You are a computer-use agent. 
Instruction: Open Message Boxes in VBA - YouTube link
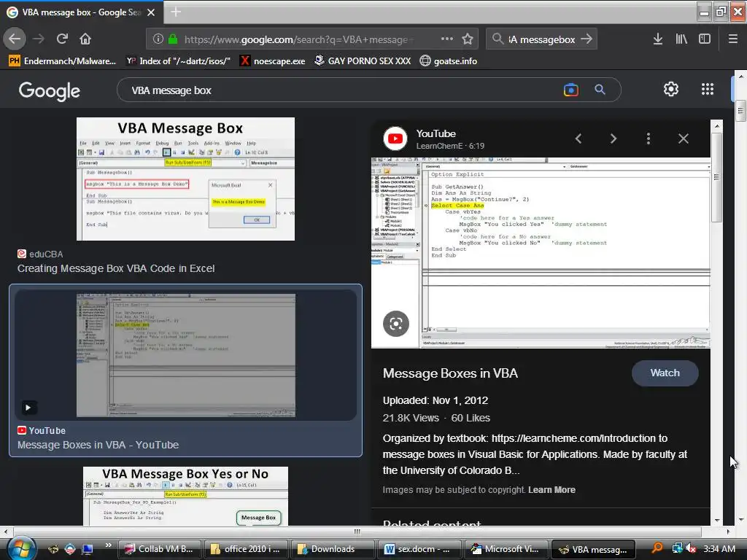click(x=98, y=445)
